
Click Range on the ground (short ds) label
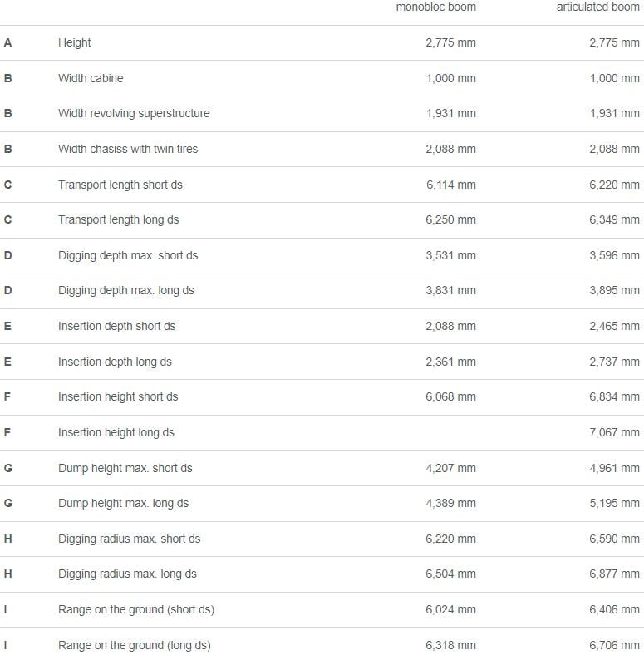point(136,610)
